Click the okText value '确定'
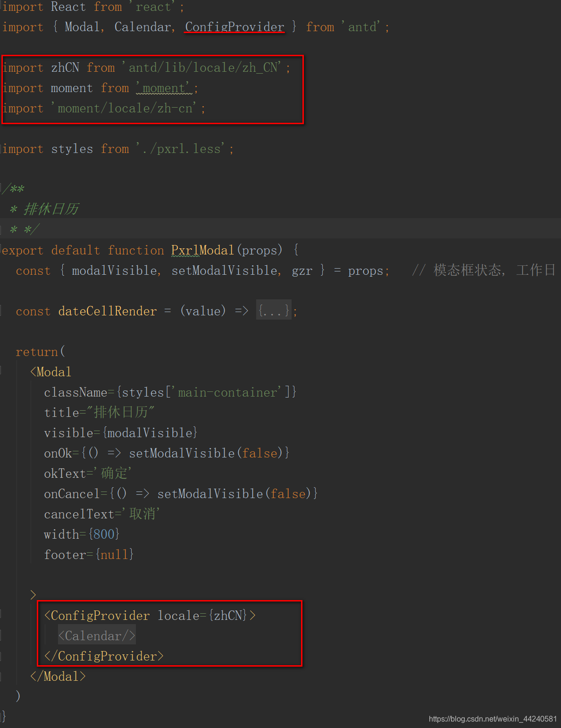 (114, 473)
